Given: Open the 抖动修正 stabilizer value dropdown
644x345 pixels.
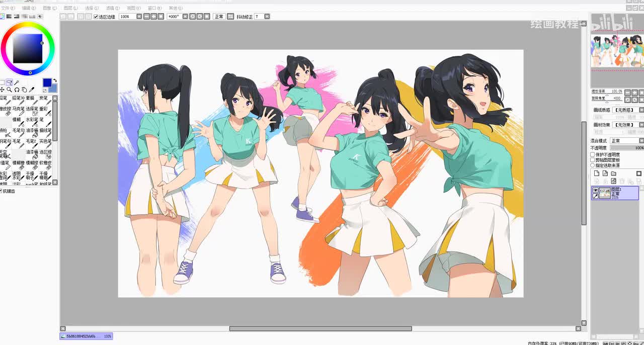Looking at the screenshot, I should [x=267, y=17].
